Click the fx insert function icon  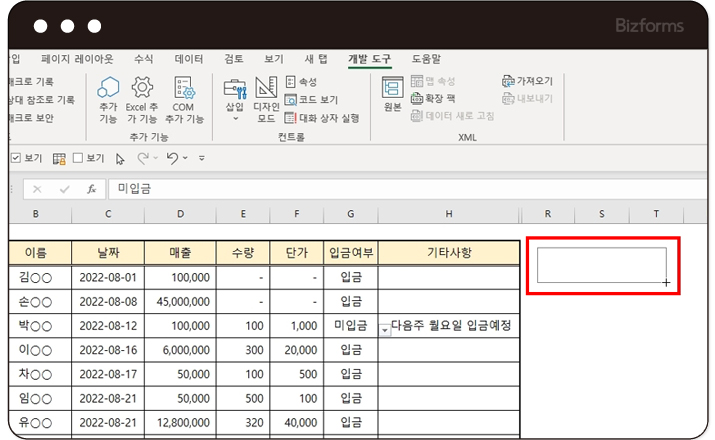click(x=91, y=188)
